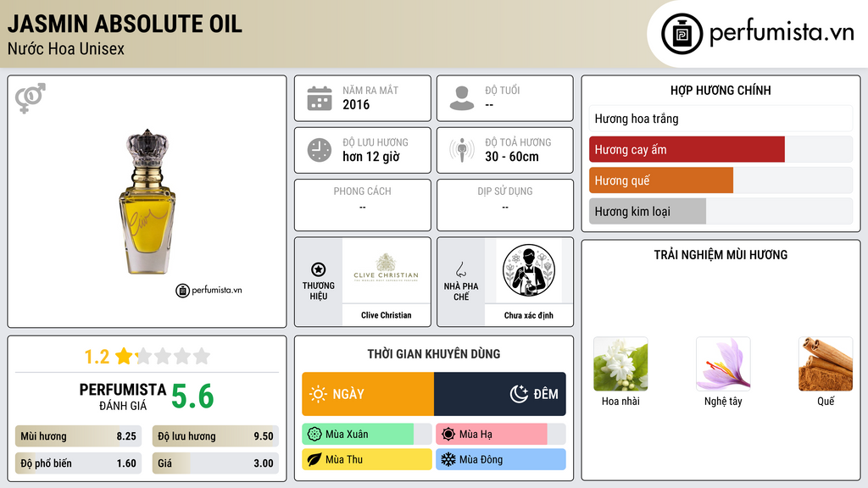Viewport: 868px width, 488px height.
Task: Click the Clive Christian brand logo
Action: tap(386, 269)
